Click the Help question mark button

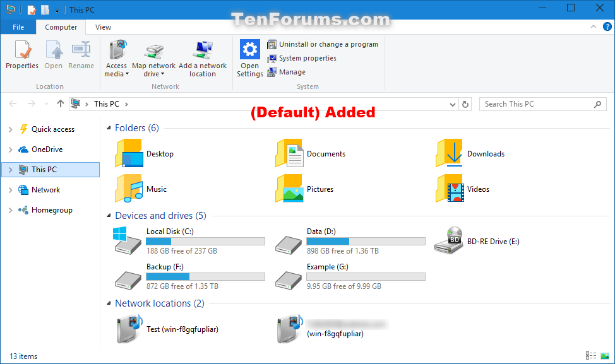coord(607,27)
